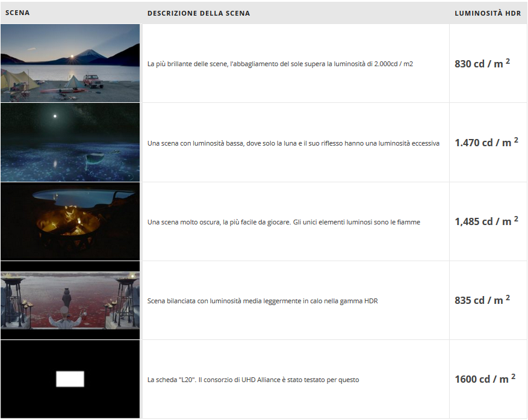Click the 1.470 cd / m² value
528x420 pixels.
tap(486, 142)
